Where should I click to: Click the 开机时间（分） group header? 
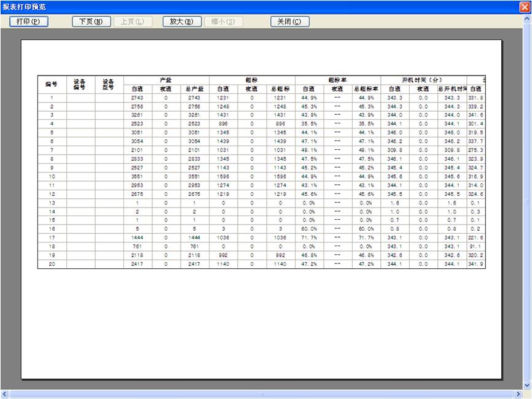423,80
